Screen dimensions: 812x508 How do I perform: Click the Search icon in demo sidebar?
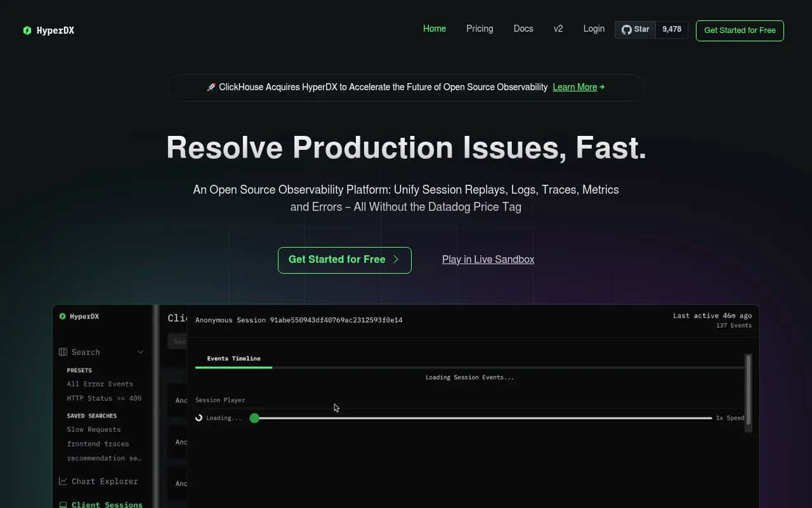(63, 352)
